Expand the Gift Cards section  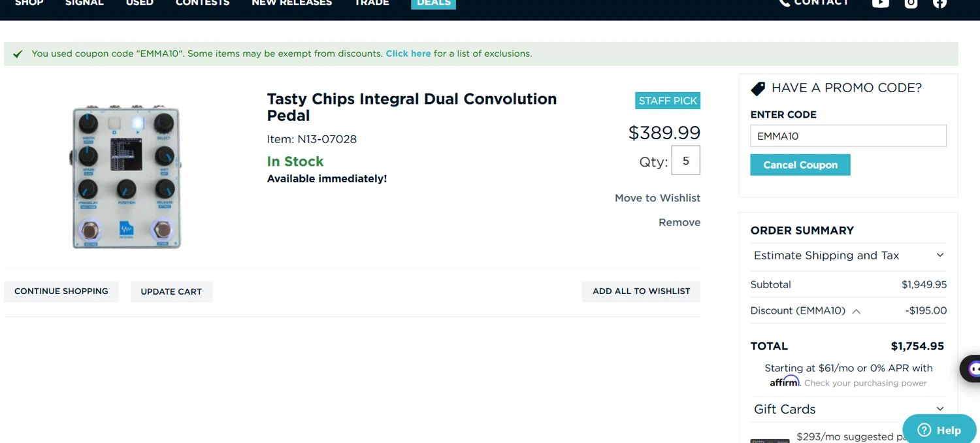click(x=940, y=409)
